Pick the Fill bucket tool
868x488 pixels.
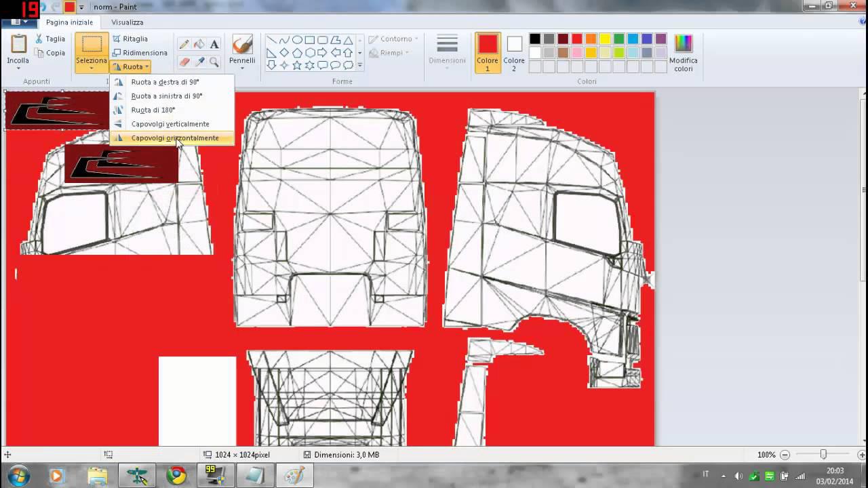(199, 44)
